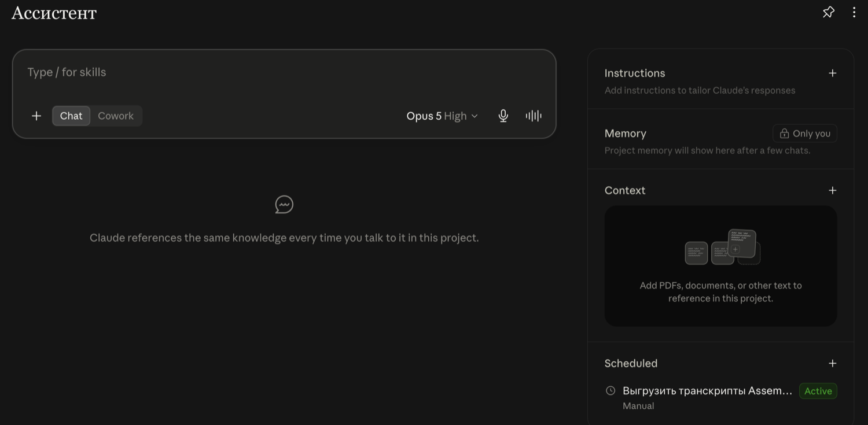
Task: Click the Context section heading
Action: coord(625,190)
